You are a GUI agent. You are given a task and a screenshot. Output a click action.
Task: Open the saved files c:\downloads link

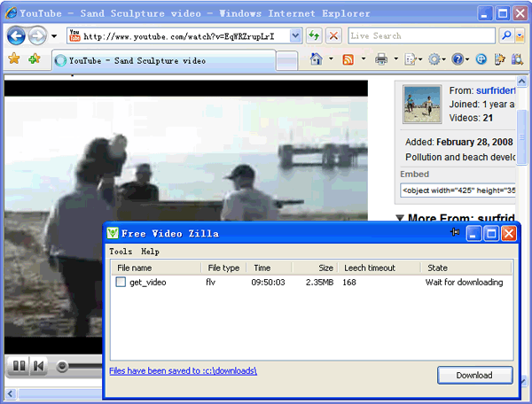(x=183, y=370)
